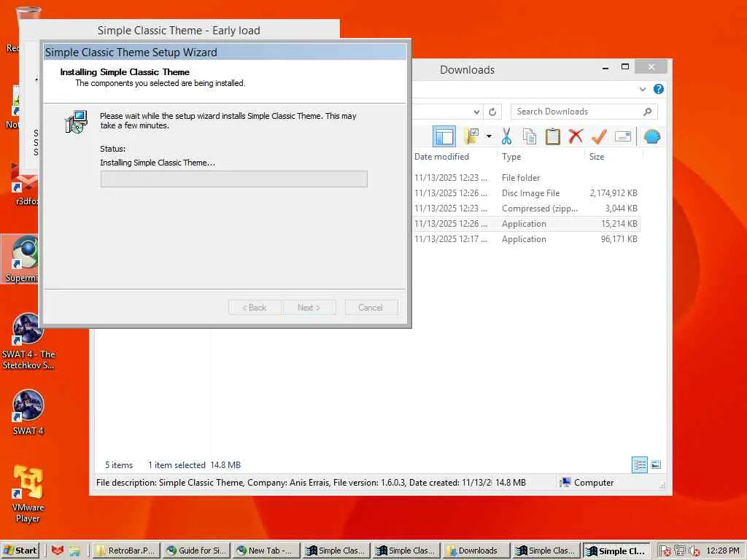Click the 14.8 MB size in the lower status bar
The width and height of the screenshot is (747, 560).
pos(510,483)
